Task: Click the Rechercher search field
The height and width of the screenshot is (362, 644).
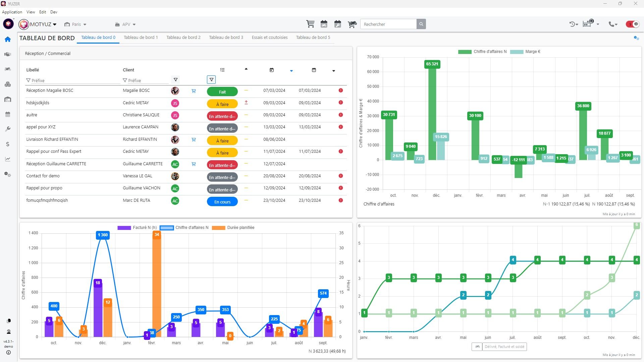Action: click(388, 24)
